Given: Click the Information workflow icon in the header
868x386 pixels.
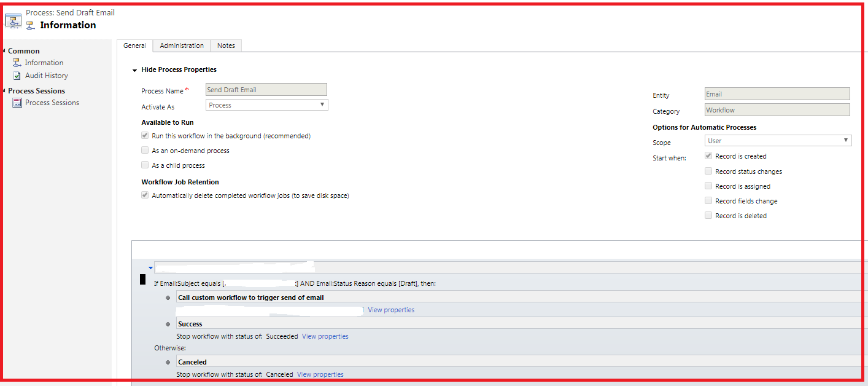Looking at the screenshot, I should 31,25.
